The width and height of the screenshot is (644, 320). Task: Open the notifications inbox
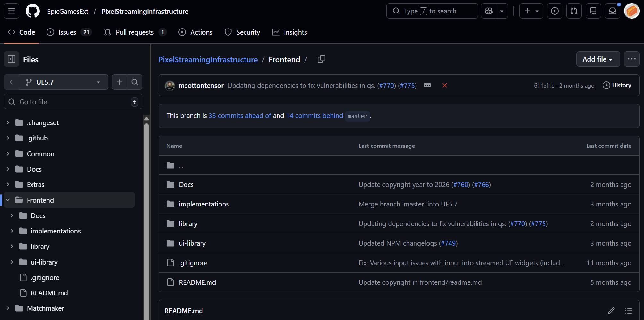point(613,11)
